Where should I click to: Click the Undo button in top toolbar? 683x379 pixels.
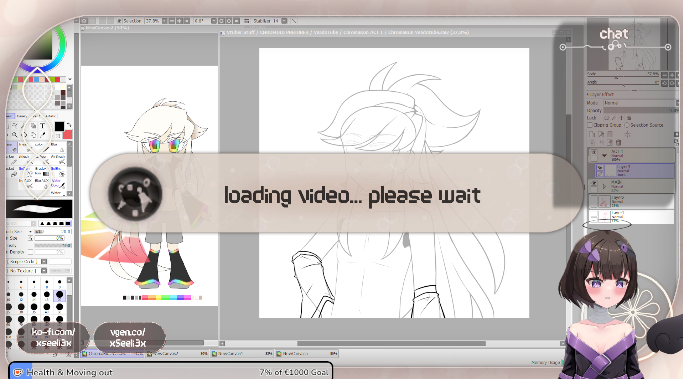pos(85,20)
